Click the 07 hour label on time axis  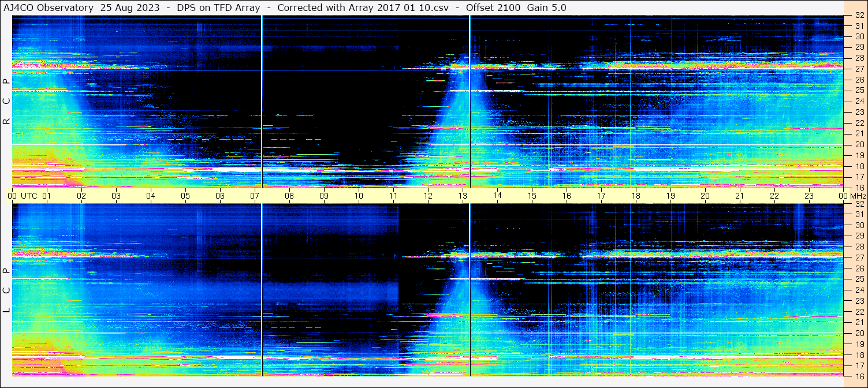pos(255,196)
